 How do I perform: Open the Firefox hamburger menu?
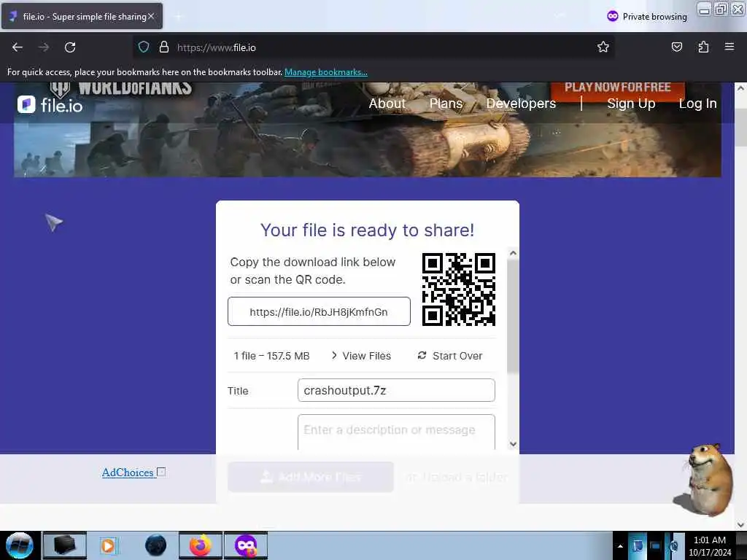(729, 47)
